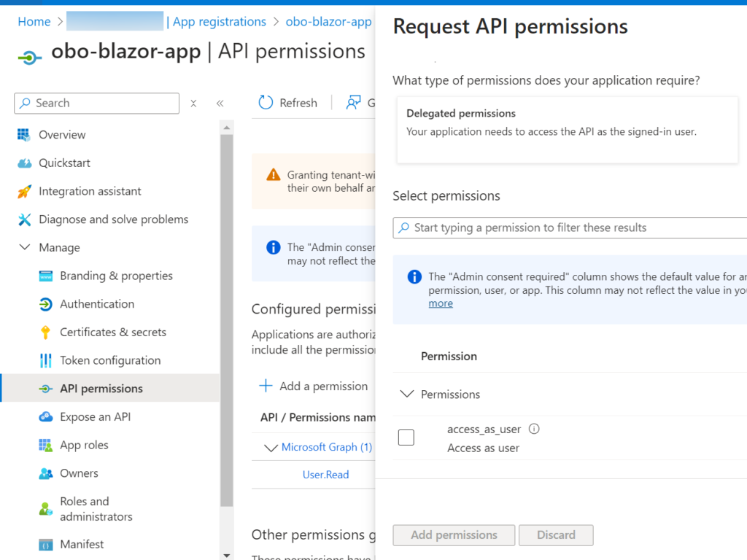Click the Roles and administrators icon
Image resolution: width=747 pixels, height=560 pixels.
(46, 509)
